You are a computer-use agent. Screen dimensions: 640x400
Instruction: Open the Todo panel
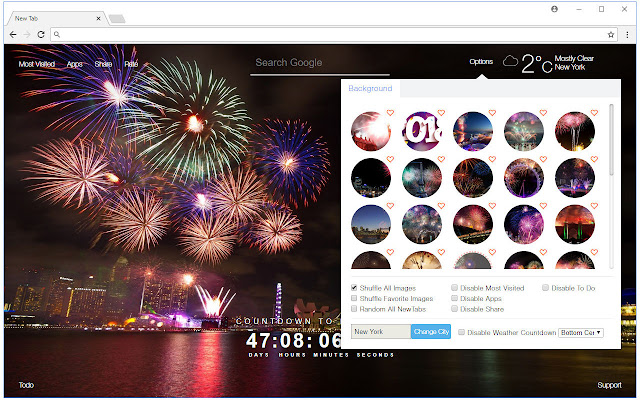pos(26,385)
